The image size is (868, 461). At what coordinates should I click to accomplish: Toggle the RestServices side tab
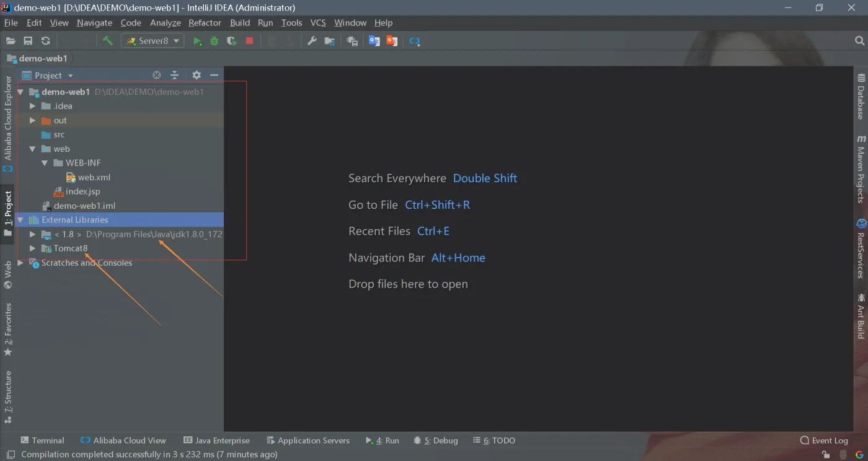coord(861,248)
